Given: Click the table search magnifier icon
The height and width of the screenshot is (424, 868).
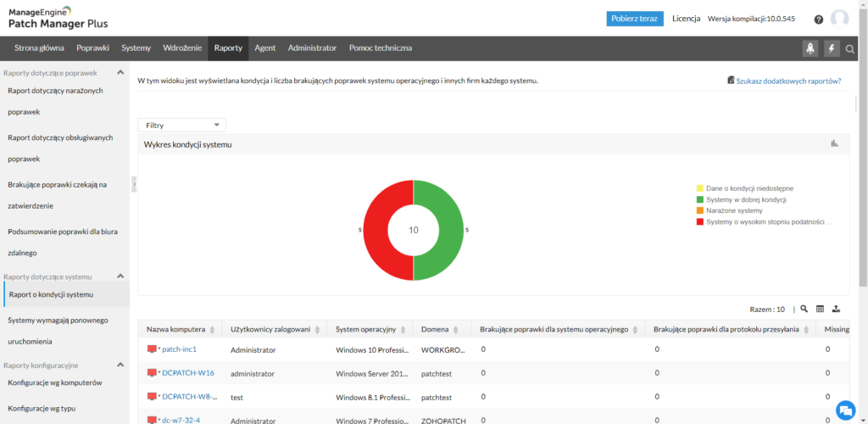Looking at the screenshot, I should (x=804, y=309).
